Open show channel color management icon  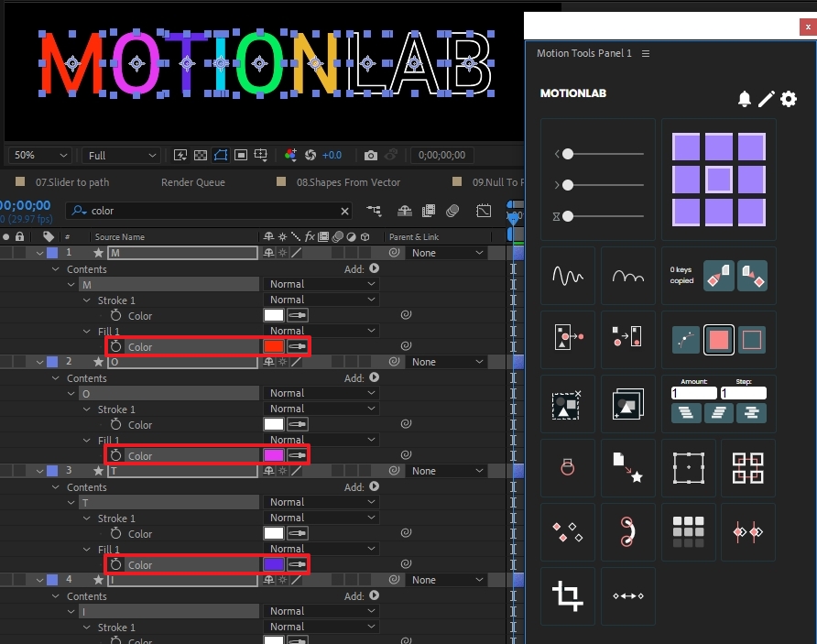click(290, 155)
